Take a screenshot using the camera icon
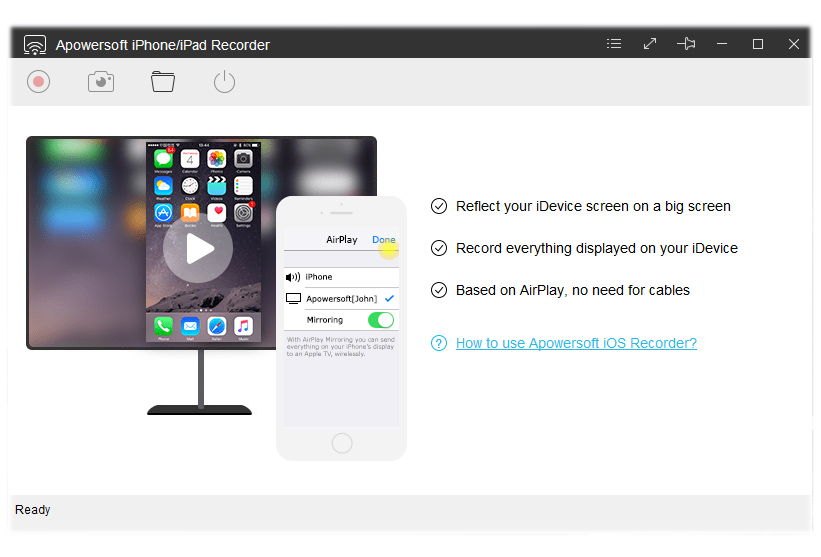 point(101,82)
